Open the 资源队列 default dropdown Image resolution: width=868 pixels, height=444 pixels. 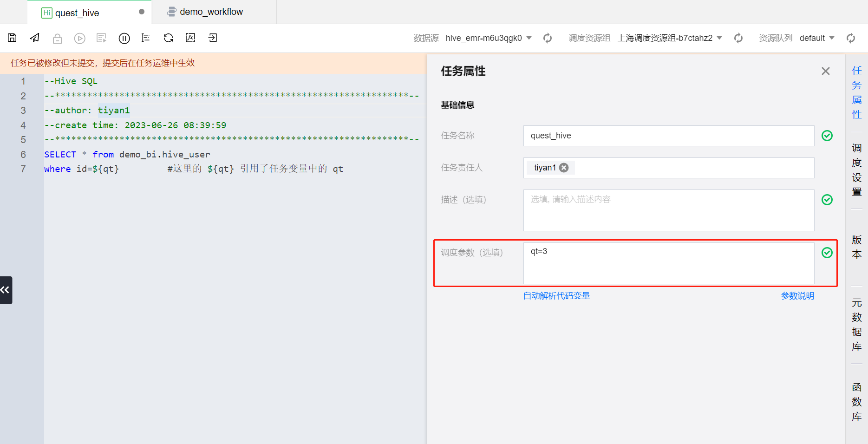(x=817, y=38)
